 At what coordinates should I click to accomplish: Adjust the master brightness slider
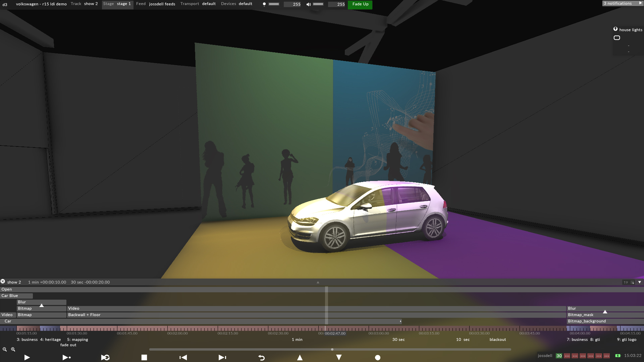pos(274,4)
